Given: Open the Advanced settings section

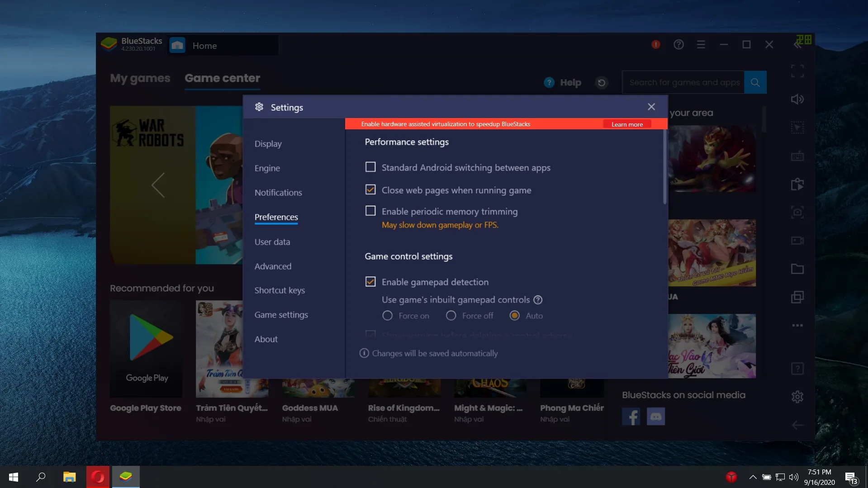Looking at the screenshot, I should [x=273, y=266].
